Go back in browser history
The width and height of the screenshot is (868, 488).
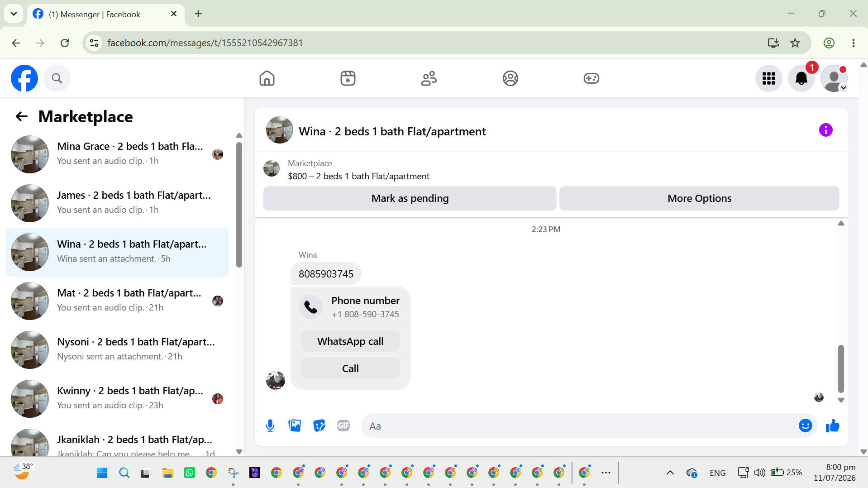coord(16,43)
